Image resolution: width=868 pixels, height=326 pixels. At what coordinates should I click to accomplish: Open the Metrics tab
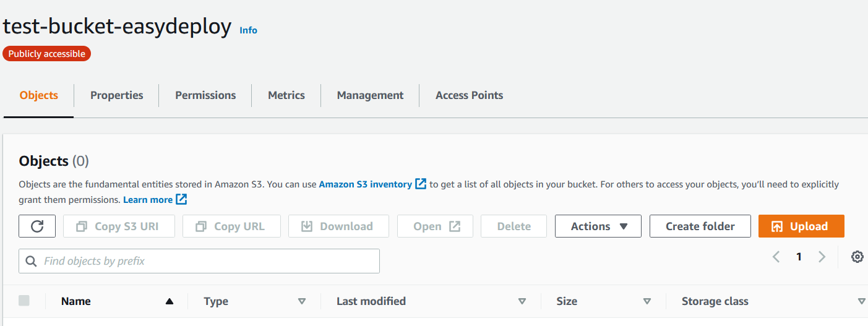tap(286, 95)
